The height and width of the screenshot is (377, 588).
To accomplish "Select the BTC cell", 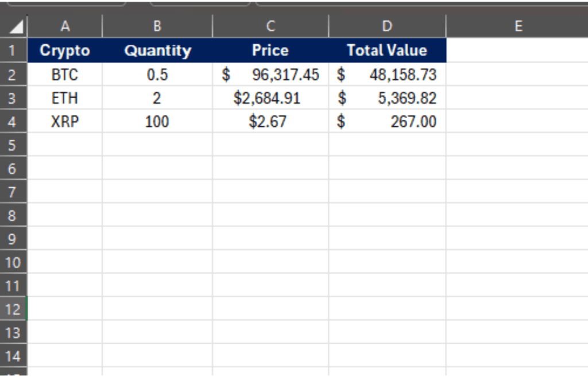I will tap(65, 75).
